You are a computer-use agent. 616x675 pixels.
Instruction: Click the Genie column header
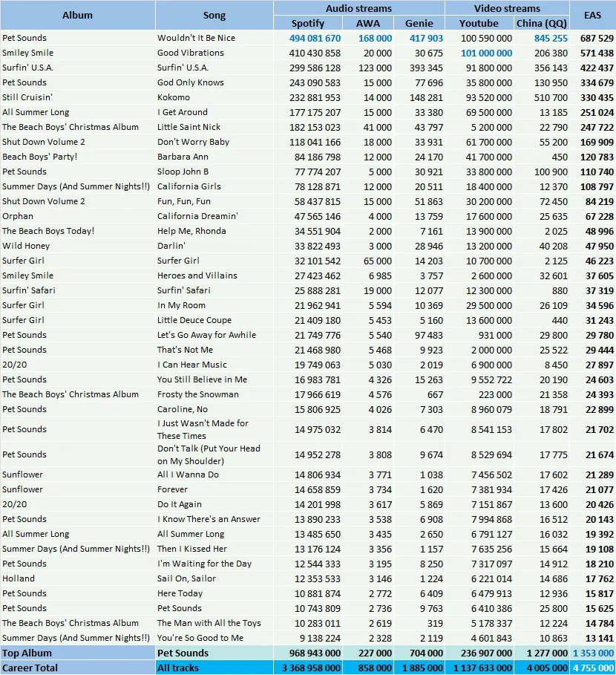[419, 23]
